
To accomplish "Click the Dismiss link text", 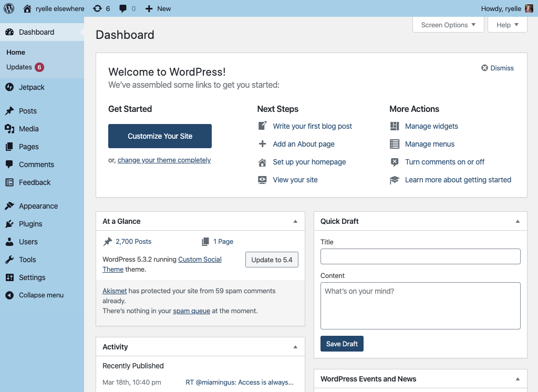I will pyautogui.click(x=502, y=68).
